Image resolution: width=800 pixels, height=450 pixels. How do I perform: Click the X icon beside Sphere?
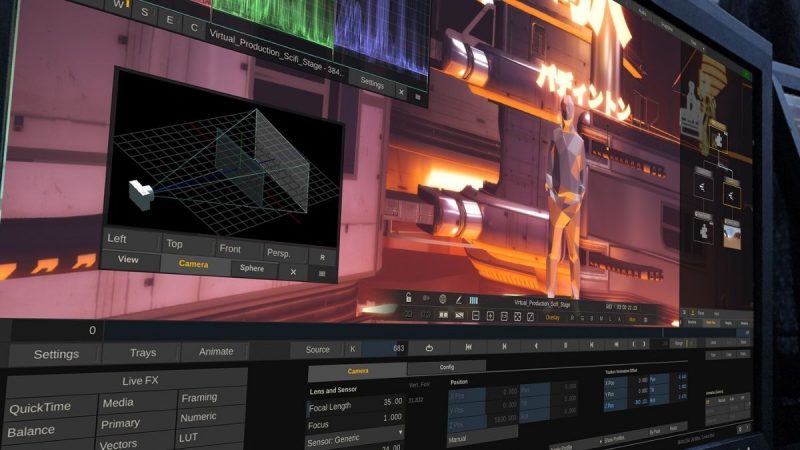293,271
